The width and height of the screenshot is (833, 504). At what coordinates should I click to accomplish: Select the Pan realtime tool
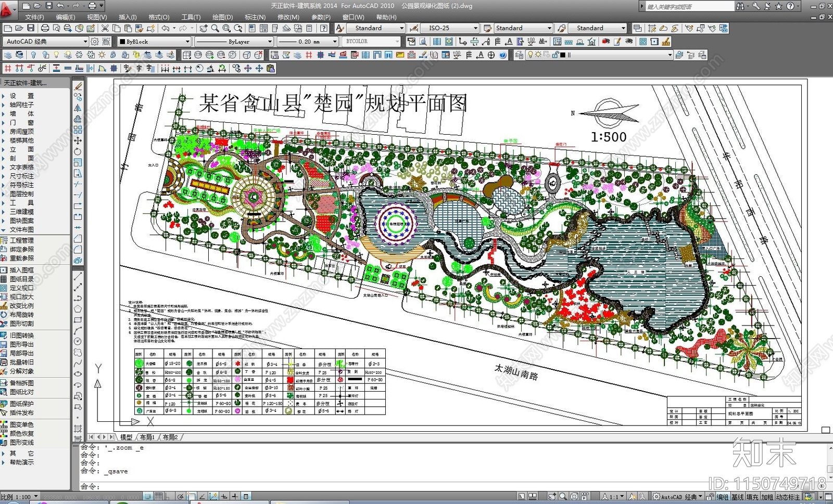204,28
